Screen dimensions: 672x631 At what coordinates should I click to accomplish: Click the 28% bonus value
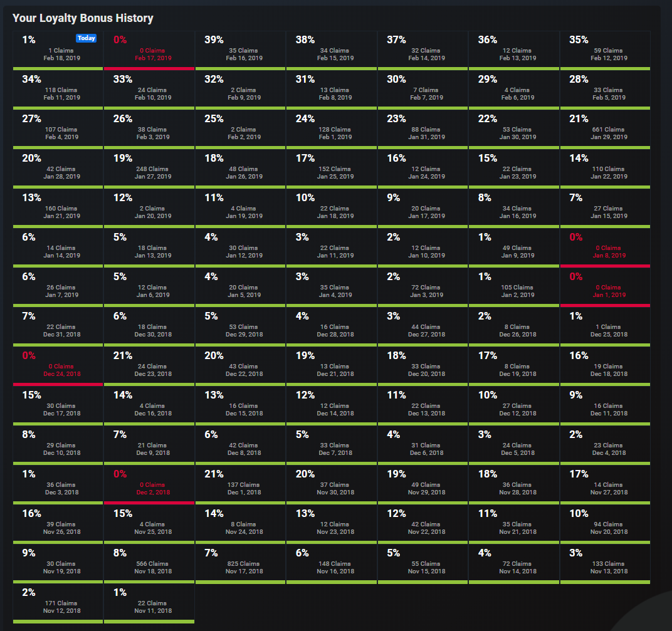tap(579, 79)
